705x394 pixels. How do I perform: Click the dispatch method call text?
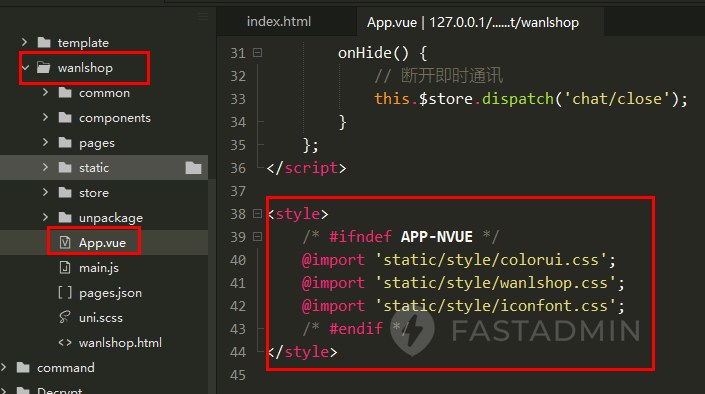518,99
